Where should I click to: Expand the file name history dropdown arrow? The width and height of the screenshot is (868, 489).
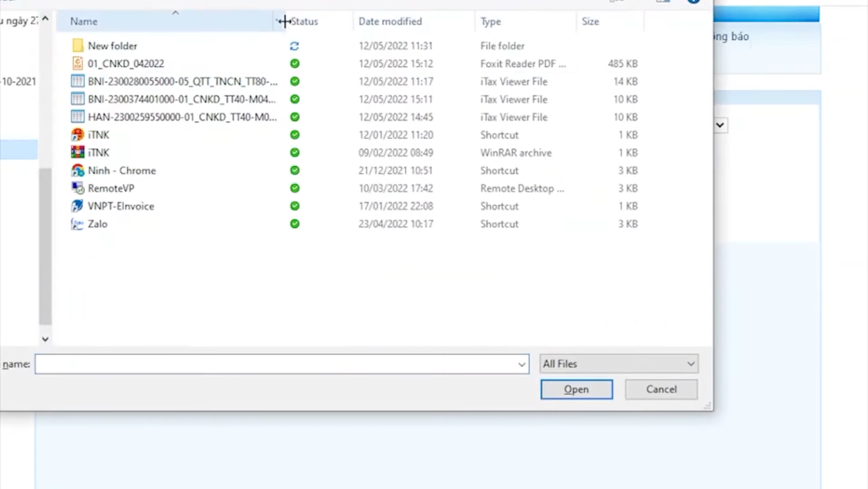pyautogui.click(x=521, y=364)
